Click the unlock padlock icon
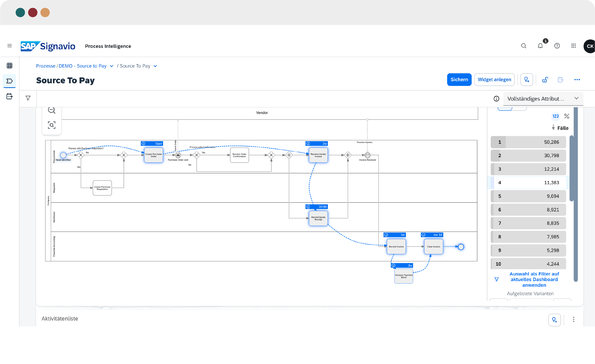 [545, 80]
